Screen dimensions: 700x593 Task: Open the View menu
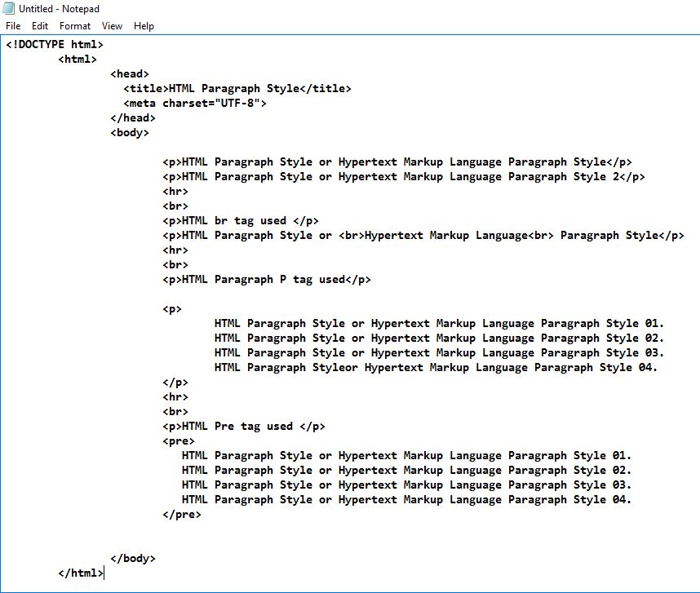(112, 25)
